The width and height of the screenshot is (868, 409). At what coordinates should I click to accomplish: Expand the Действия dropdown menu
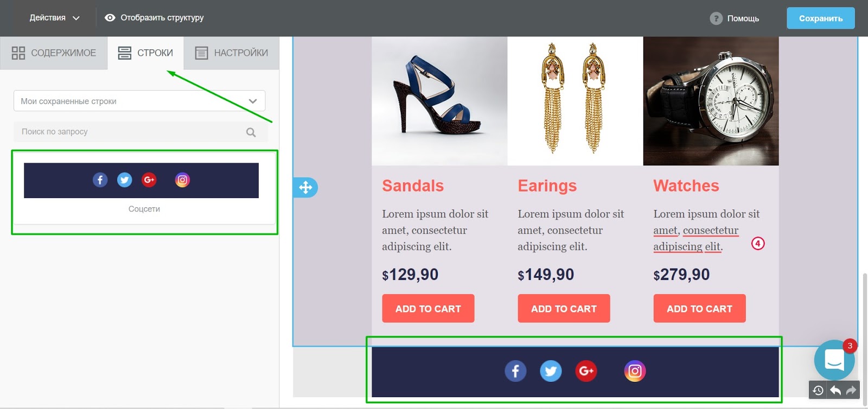coord(54,18)
